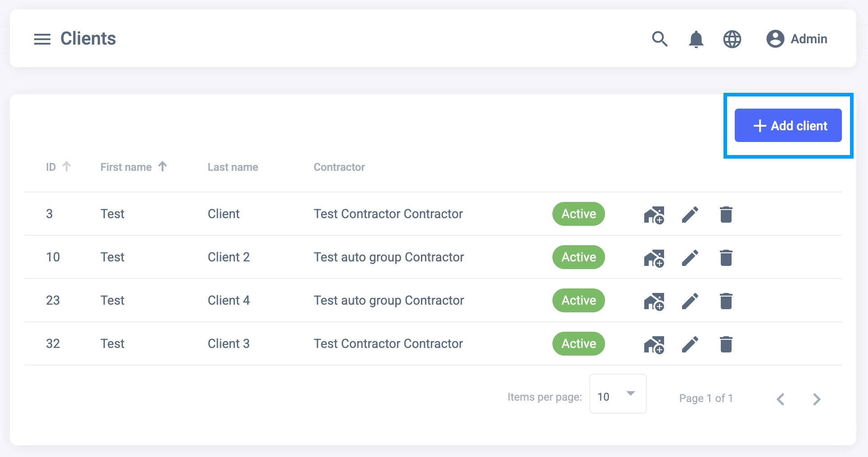Viewport: 868px width, 457px height.
Task: Open the Admin user account menu
Action: [x=797, y=39]
